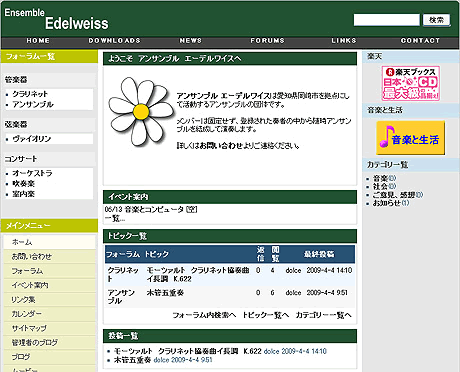Screen dimensions: 460x372
Task: Click the アンサンブル forum cell in topic table
Action: point(121,296)
